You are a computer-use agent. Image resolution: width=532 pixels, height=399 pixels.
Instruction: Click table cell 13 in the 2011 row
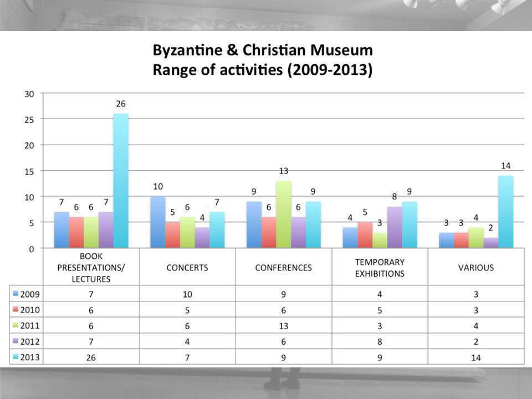point(283,326)
